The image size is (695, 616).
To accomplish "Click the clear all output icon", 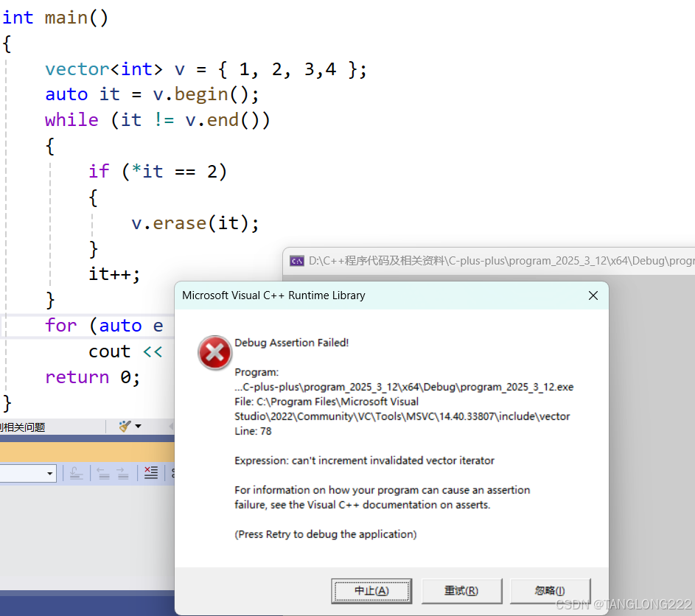I will tap(150, 473).
